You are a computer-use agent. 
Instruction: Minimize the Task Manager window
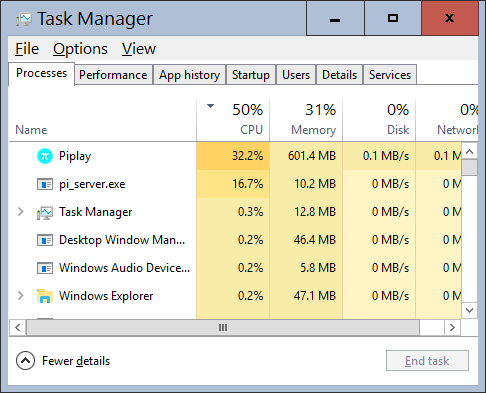coord(335,18)
